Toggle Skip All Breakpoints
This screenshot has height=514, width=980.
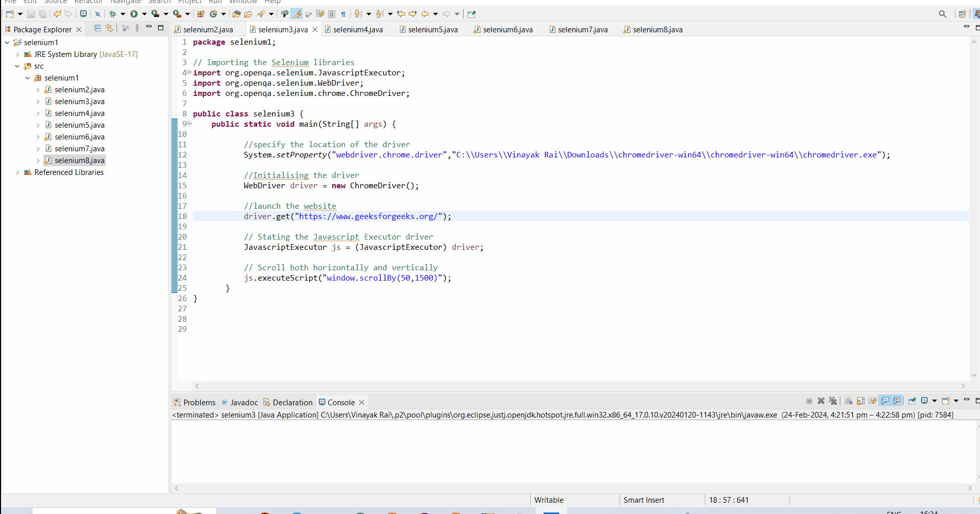[98, 14]
